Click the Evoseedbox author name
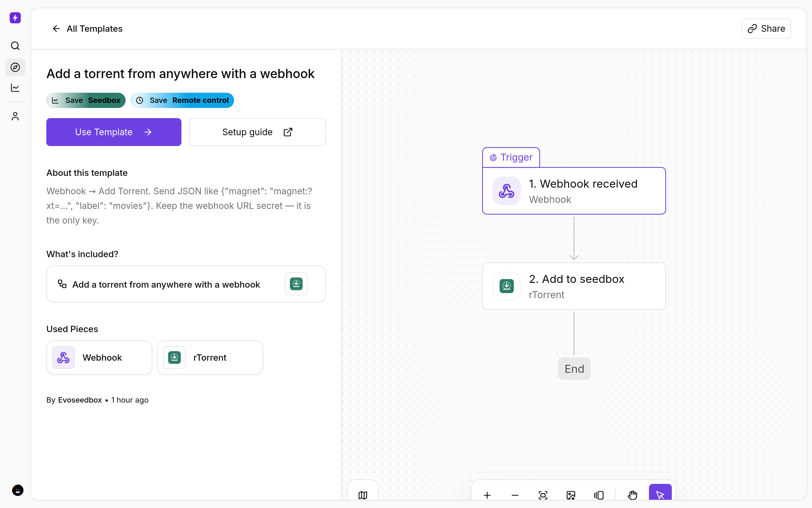This screenshot has height=508, width=812. point(80,400)
